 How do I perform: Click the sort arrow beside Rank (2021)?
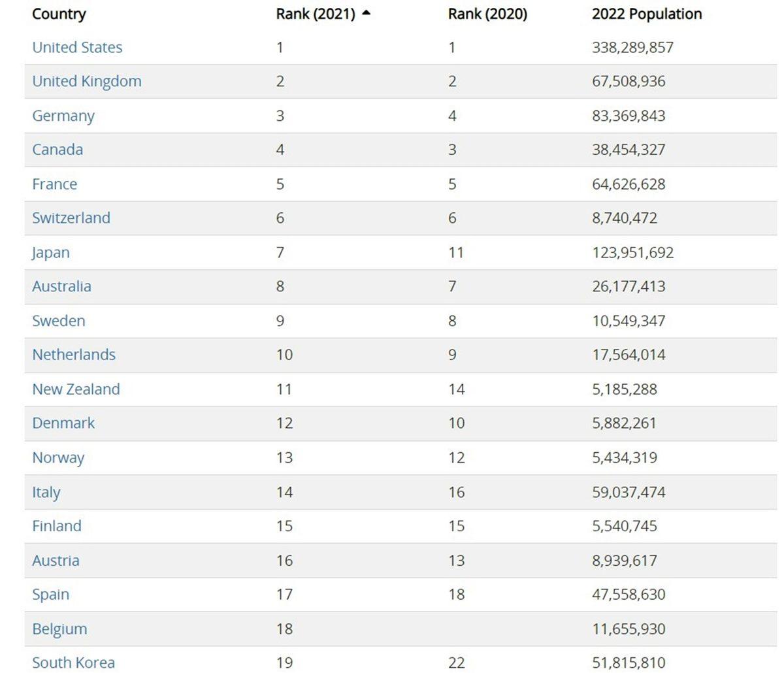click(x=366, y=13)
